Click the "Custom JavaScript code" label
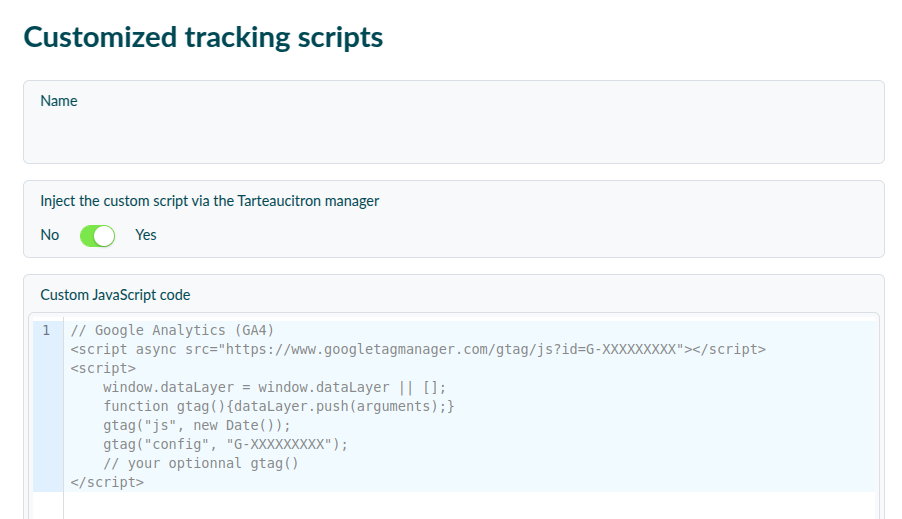This screenshot has width=902, height=519. (115, 295)
